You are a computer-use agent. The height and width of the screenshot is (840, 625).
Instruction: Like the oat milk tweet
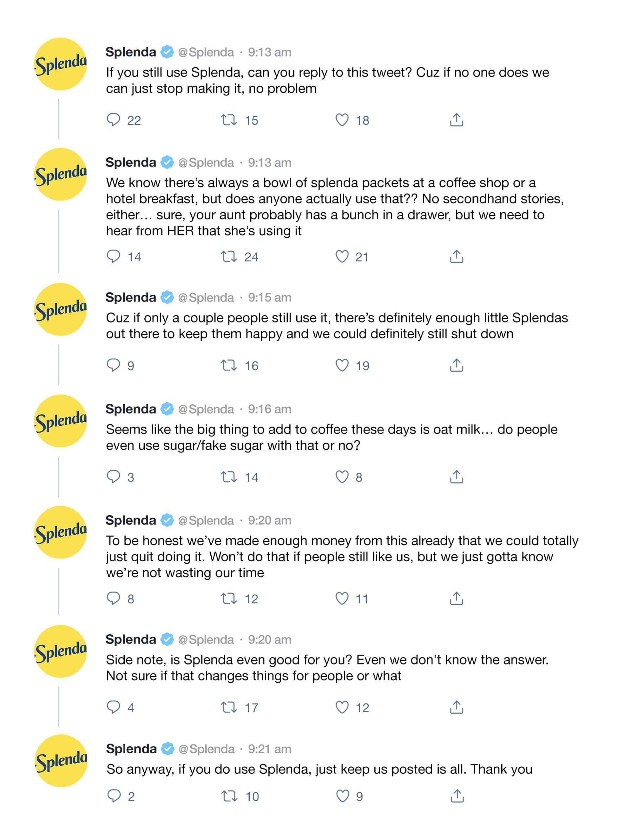(x=342, y=477)
